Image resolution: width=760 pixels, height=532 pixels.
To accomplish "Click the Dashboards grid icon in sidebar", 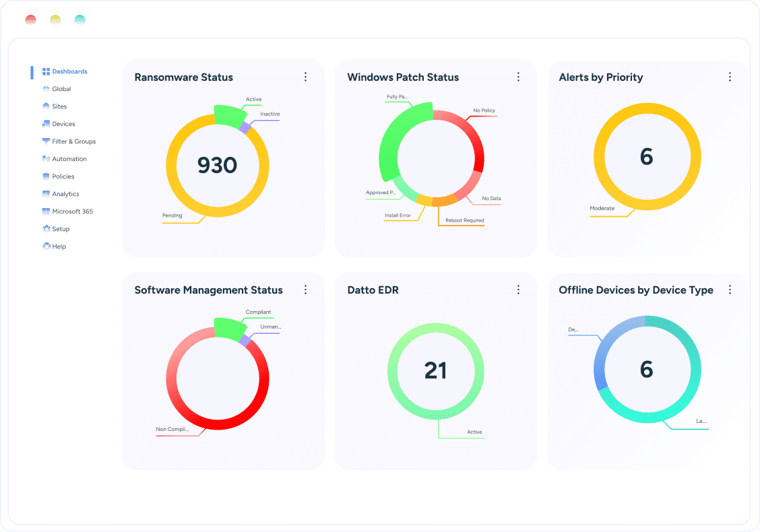I will (46, 71).
